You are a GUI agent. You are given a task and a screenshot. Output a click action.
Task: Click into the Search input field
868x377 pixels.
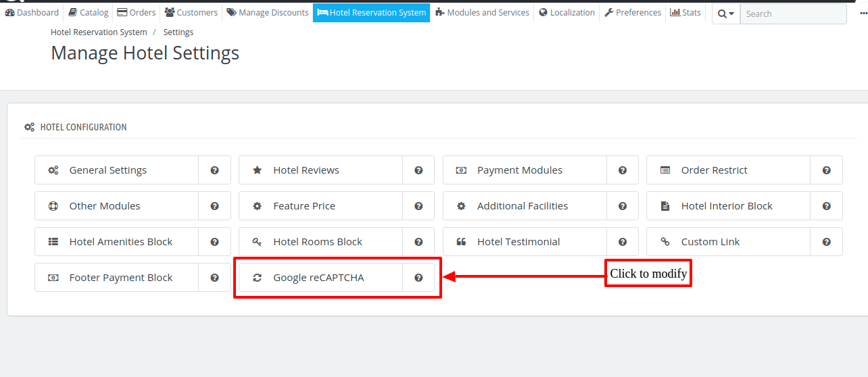tap(793, 14)
